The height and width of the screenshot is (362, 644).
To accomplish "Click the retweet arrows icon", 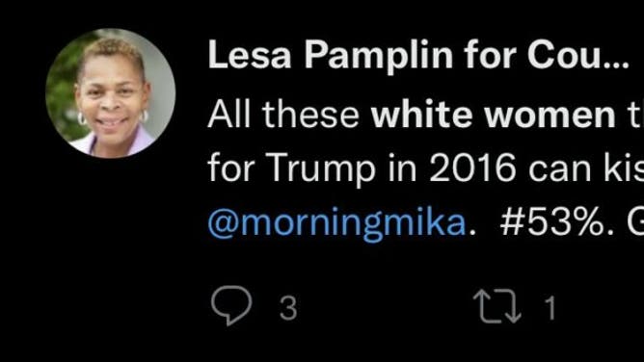I will 497,306.
